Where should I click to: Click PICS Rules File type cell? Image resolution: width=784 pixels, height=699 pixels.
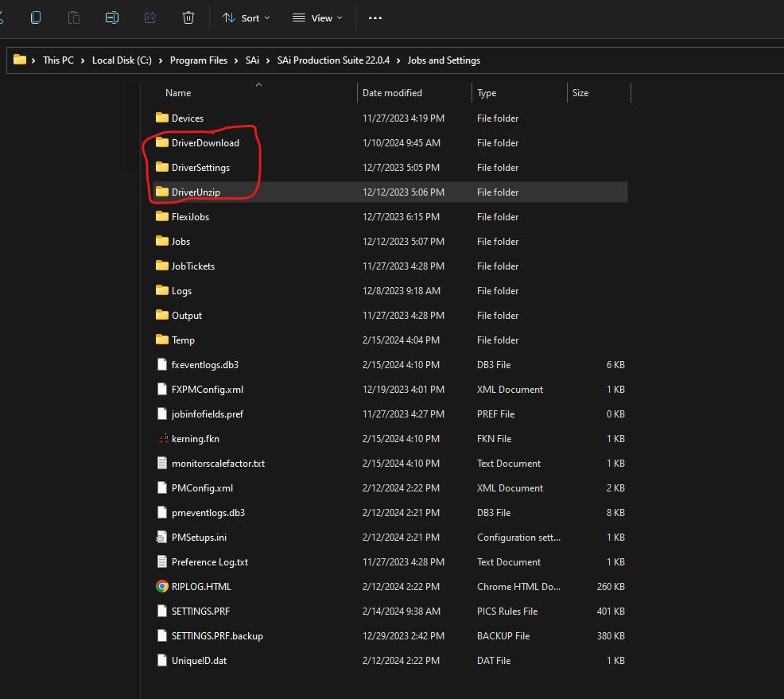tap(507, 612)
